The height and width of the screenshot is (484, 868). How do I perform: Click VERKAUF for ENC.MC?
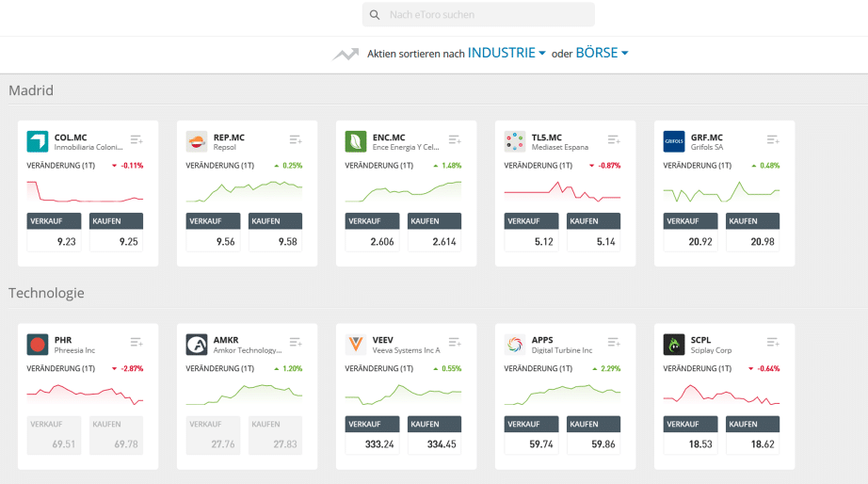coord(372,232)
